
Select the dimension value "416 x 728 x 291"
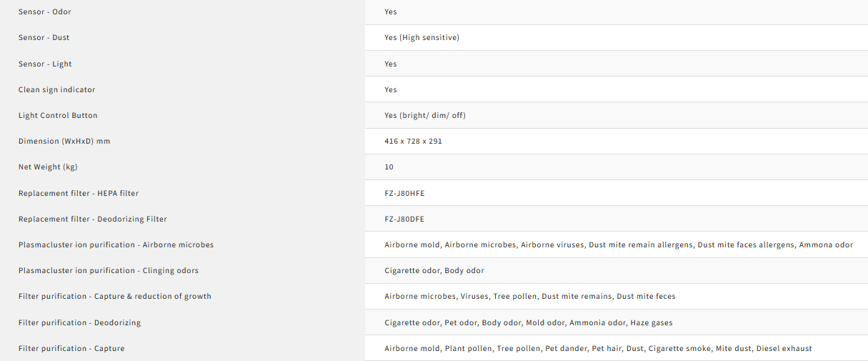[413, 142]
